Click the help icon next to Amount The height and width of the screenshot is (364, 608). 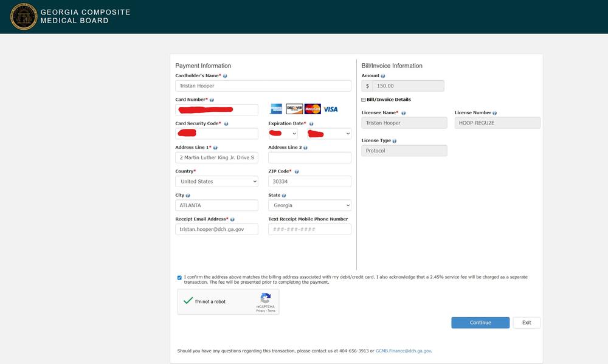[x=382, y=76]
